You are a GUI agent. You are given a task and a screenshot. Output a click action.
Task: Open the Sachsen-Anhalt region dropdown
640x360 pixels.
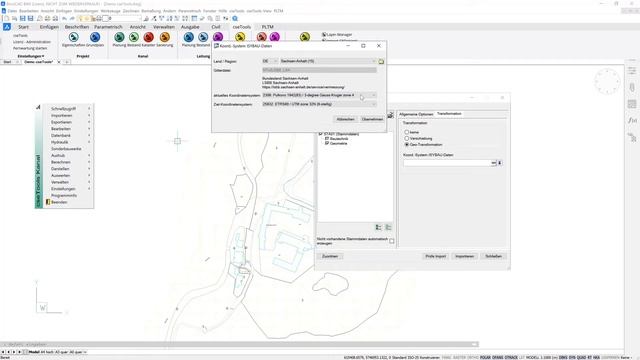point(328,61)
